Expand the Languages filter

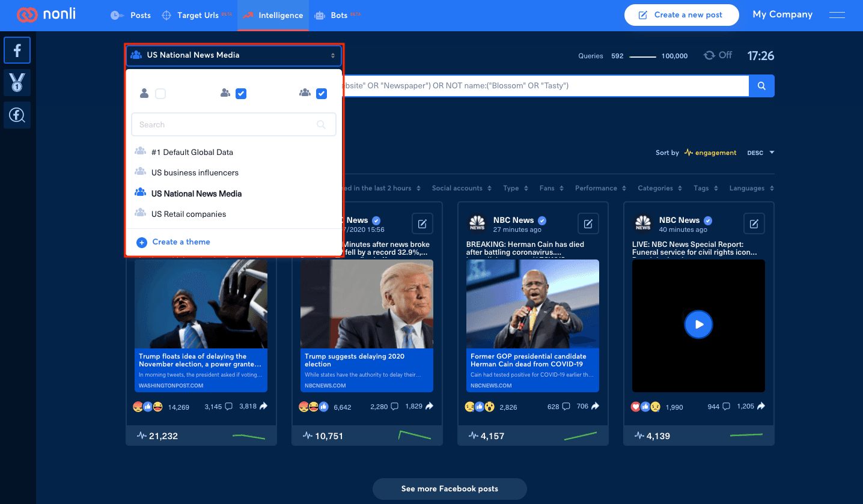752,188
